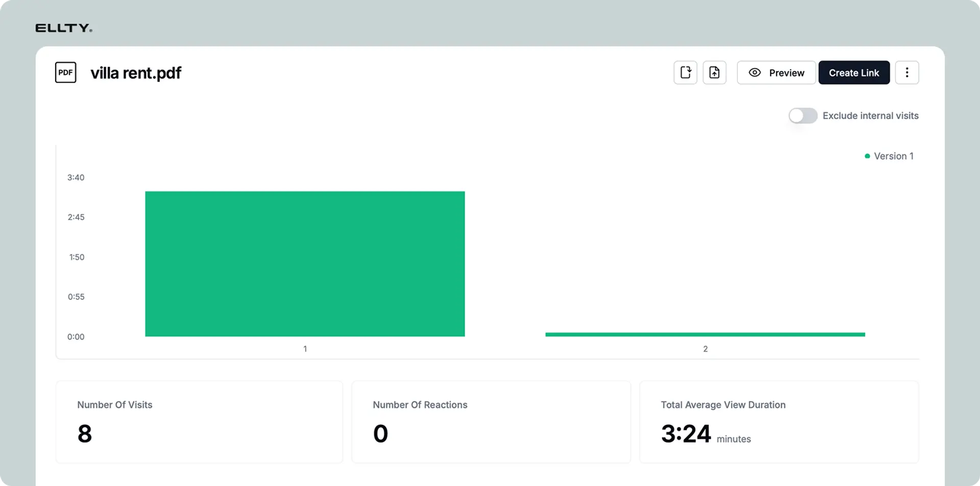Open the three-dot more options menu
980x486 pixels.
[x=907, y=72]
